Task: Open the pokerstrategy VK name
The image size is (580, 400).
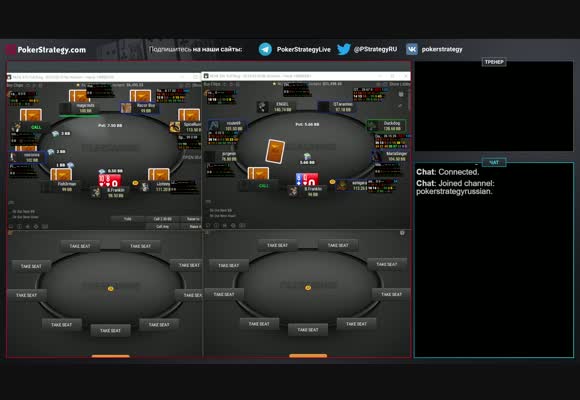Action: point(442,49)
